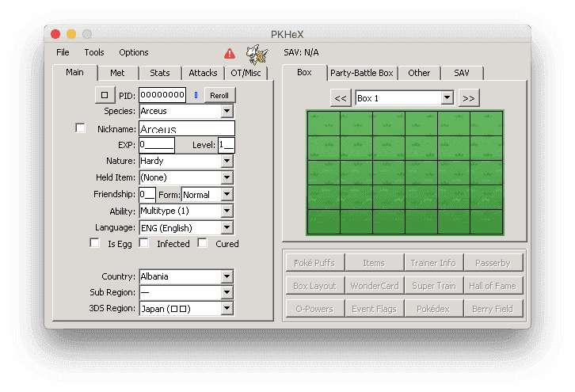Go to the next box with >>
The height and width of the screenshot is (392, 575).
pyautogui.click(x=469, y=98)
